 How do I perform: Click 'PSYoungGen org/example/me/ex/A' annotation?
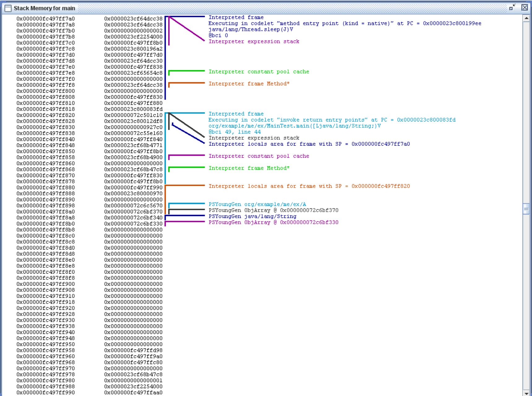tap(257, 204)
